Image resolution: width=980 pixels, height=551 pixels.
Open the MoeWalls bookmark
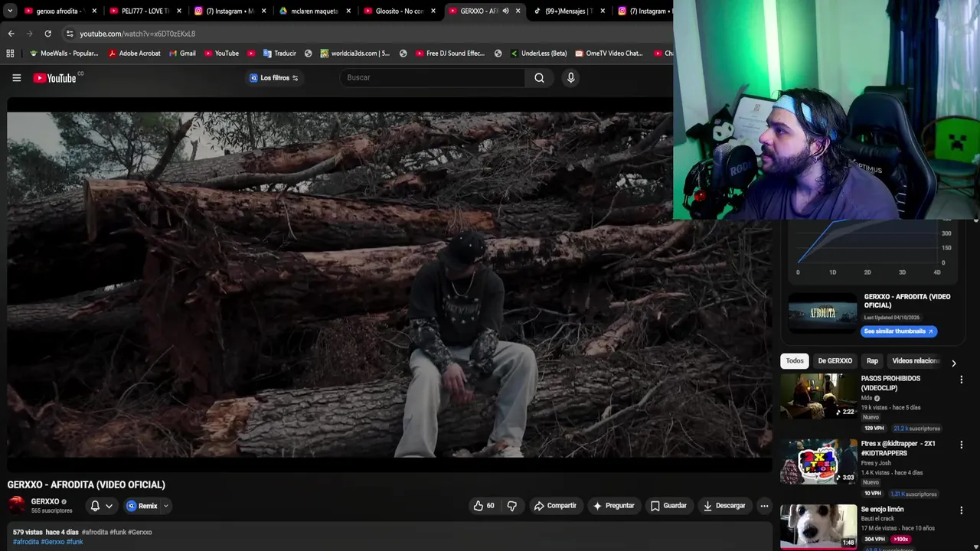(x=64, y=54)
